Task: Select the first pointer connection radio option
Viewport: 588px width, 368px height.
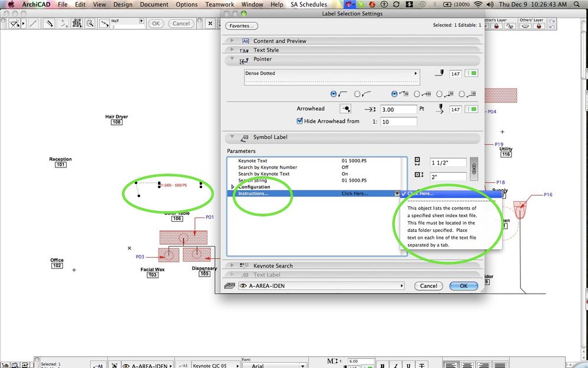Action: 394,94
